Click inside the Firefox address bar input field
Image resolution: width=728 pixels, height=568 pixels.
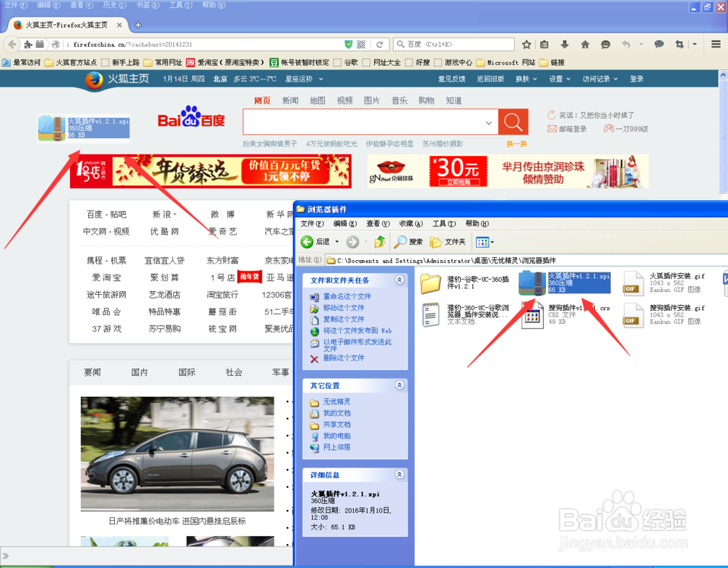coord(218,44)
